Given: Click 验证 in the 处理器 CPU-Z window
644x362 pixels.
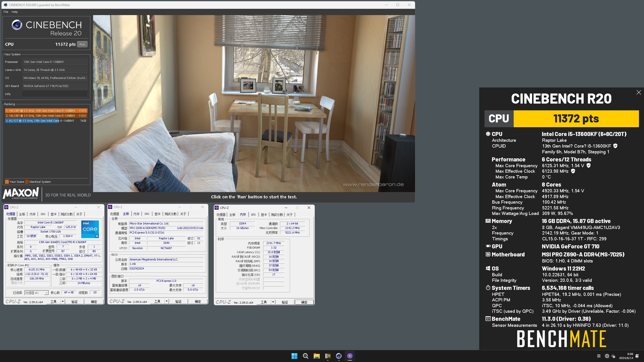Looking at the screenshot, I should (x=74, y=302).
